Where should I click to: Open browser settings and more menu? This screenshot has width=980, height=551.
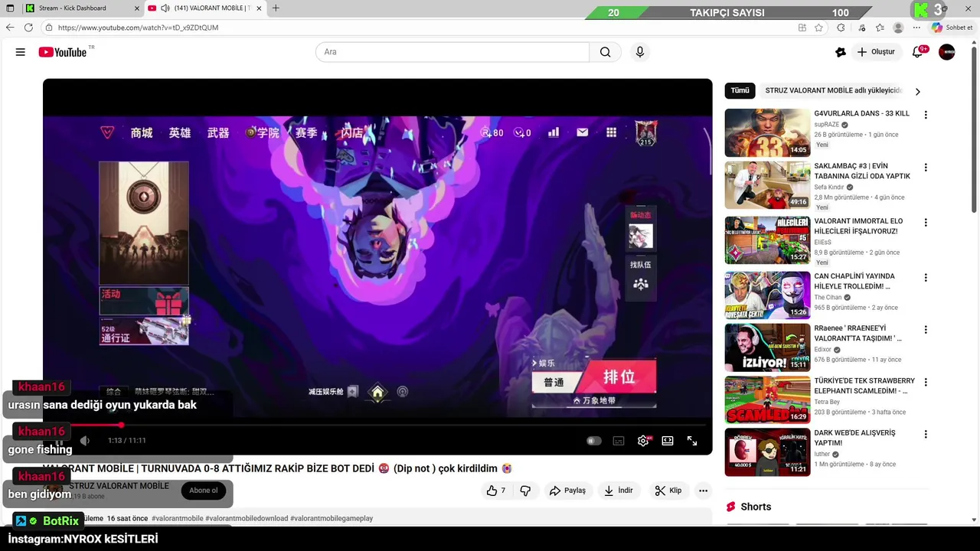[x=916, y=28]
